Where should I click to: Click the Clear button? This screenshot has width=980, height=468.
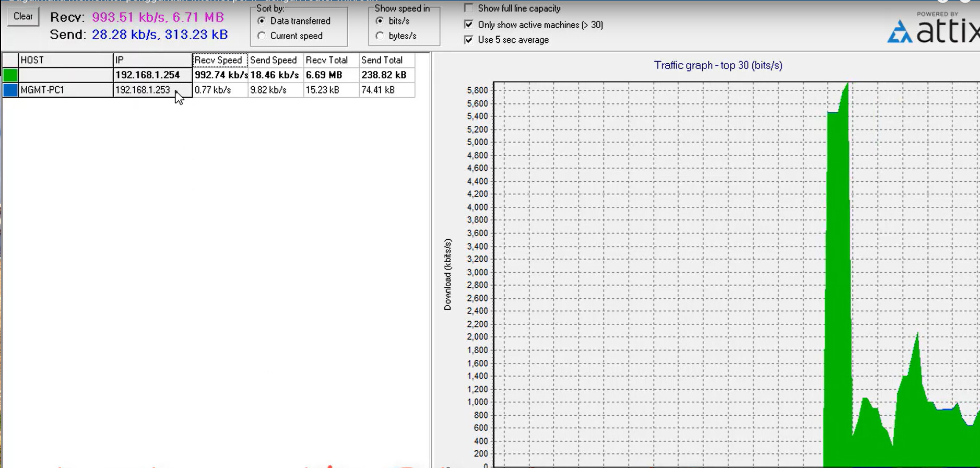tap(23, 16)
